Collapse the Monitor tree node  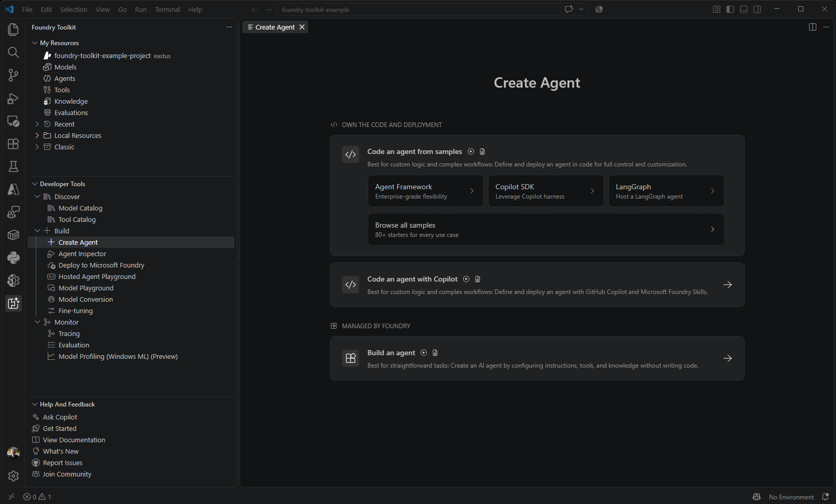pos(37,322)
